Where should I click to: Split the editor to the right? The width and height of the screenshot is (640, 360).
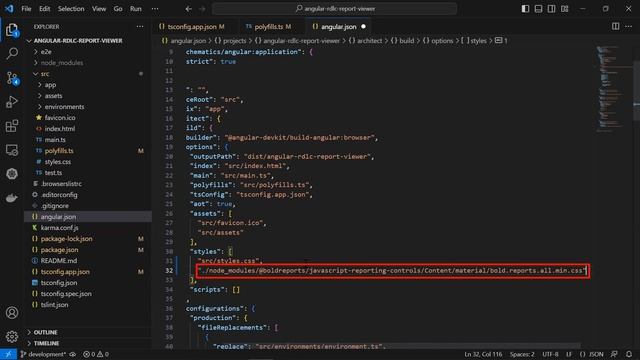pos(615,27)
